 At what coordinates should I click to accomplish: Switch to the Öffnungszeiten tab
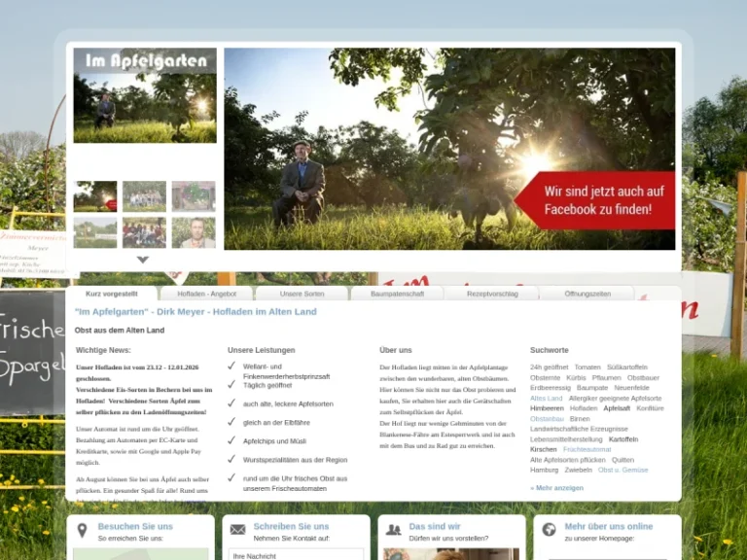pyautogui.click(x=587, y=294)
